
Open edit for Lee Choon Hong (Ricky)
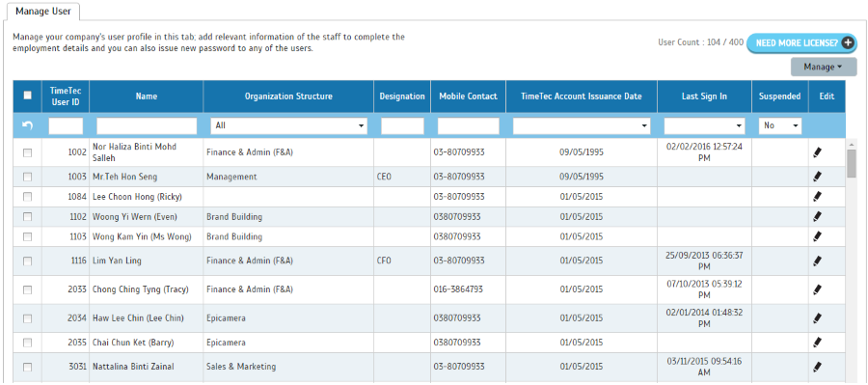click(x=818, y=197)
